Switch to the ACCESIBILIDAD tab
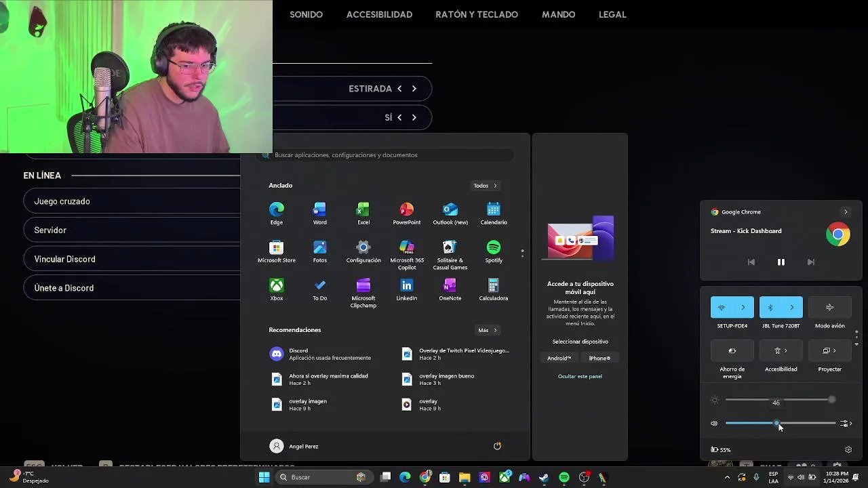 [x=379, y=14]
